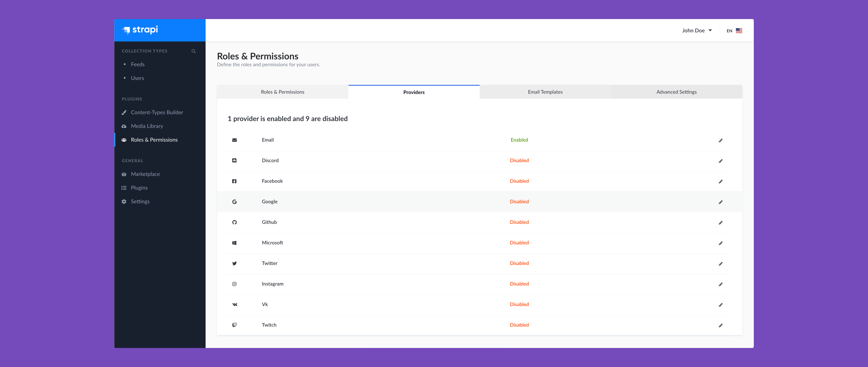Toggle Google provider disabled status

[720, 202]
